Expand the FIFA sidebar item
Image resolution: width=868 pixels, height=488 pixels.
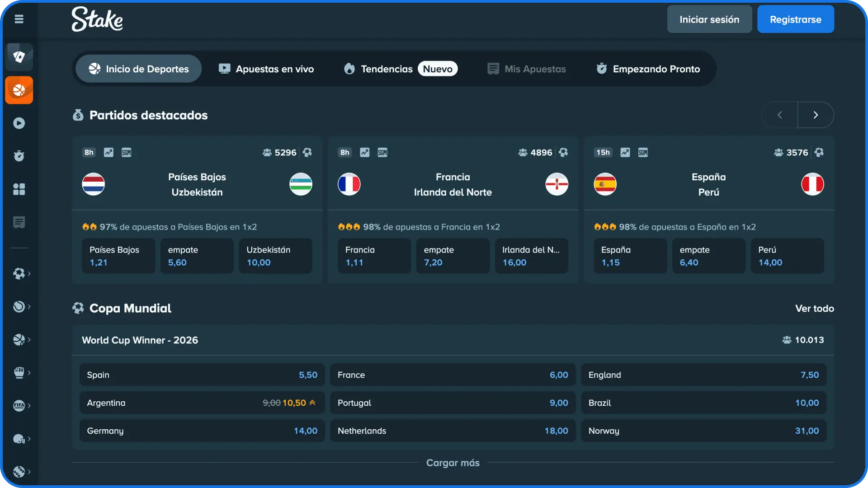click(x=21, y=405)
